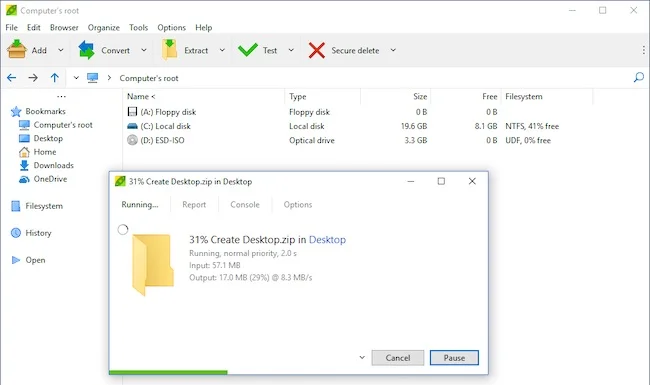Switch to the Console tab
The width and height of the screenshot is (650, 385).
pyautogui.click(x=245, y=205)
